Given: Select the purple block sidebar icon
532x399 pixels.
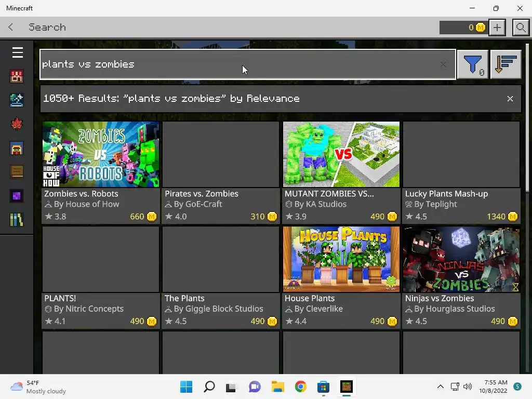Looking at the screenshot, I should coord(17,196).
